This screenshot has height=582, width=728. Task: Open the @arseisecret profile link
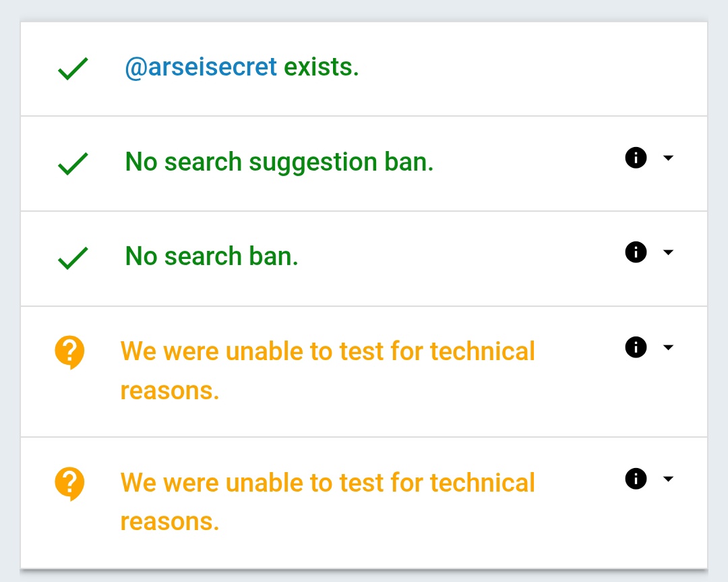pos(201,67)
